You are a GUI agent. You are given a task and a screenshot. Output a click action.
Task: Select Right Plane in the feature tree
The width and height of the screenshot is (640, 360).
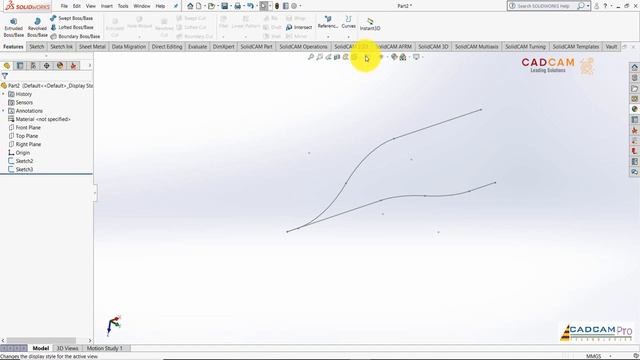[24, 144]
